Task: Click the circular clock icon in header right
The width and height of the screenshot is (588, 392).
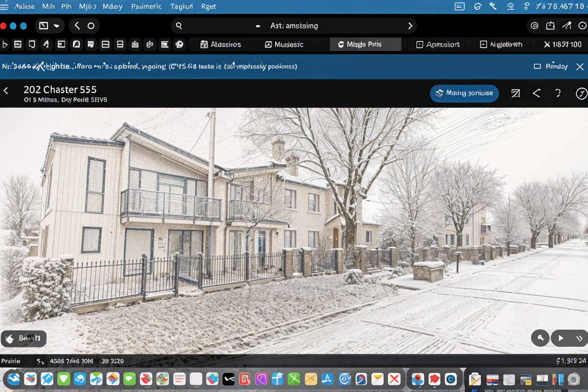Action: (x=581, y=93)
